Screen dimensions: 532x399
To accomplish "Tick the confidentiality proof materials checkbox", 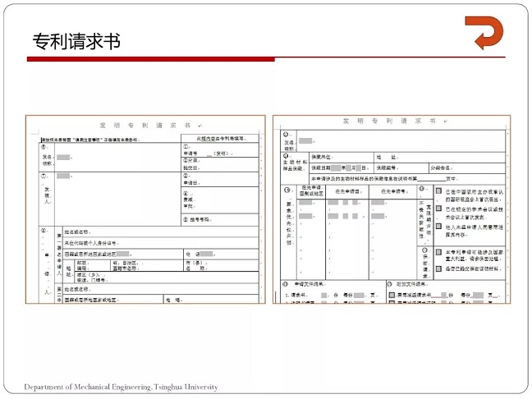I will (438, 268).
